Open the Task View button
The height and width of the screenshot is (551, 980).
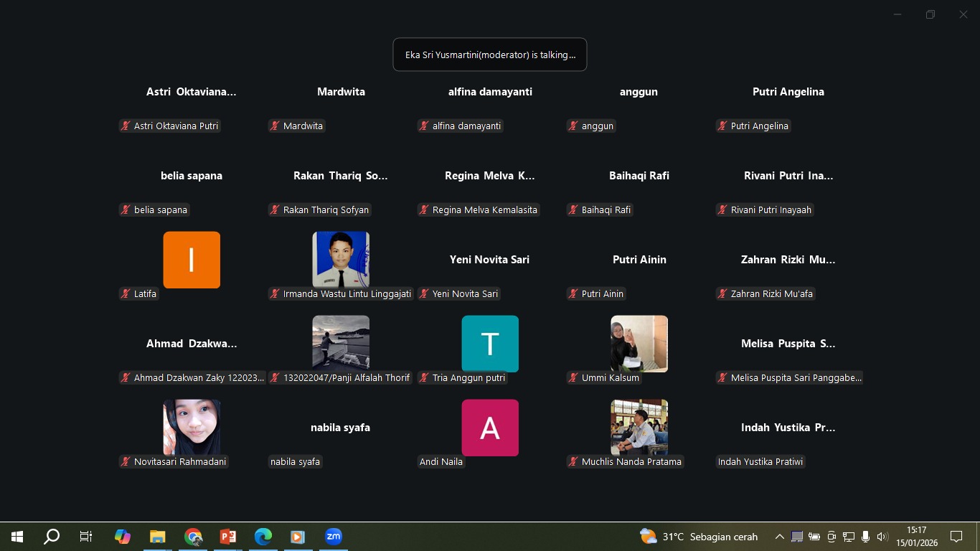pyautogui.click(x=86, y=537)
